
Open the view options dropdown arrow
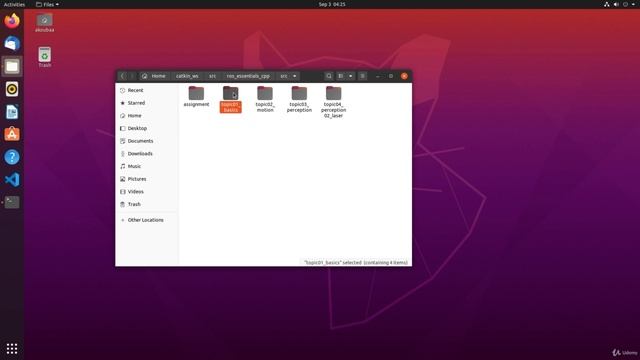(x=351, y=76)
